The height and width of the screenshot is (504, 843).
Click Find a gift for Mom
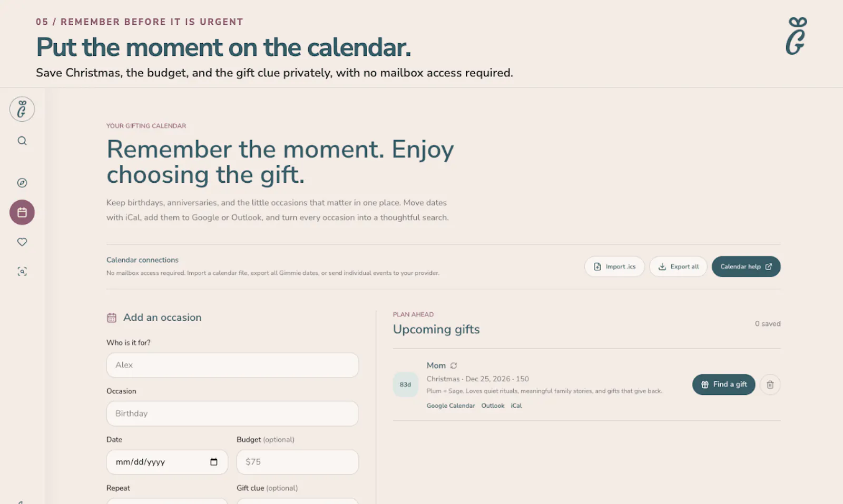(x=723, y=384)
